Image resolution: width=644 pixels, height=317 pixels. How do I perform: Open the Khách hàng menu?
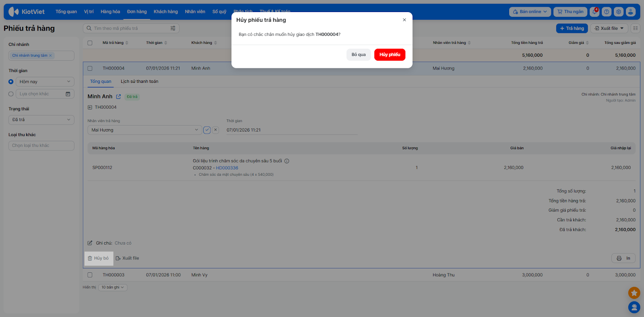[166, 12]
